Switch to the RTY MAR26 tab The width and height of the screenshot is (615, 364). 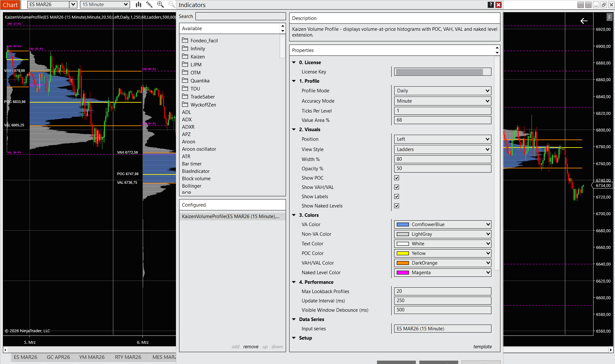click(128, 357)
